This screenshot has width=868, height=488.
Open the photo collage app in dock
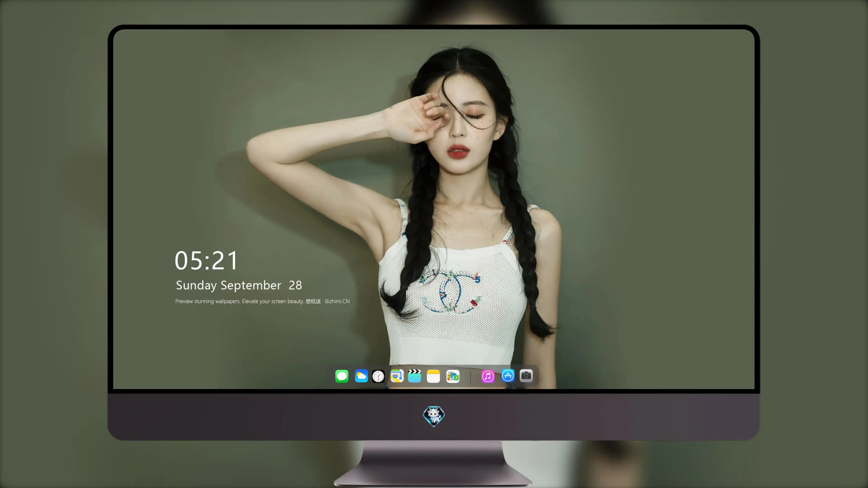tap(453, 376)
